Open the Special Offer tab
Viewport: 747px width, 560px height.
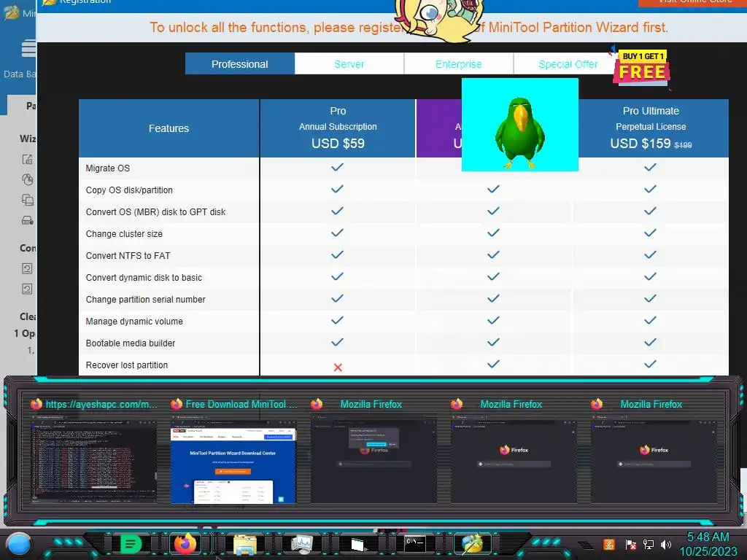pos(568,64)
